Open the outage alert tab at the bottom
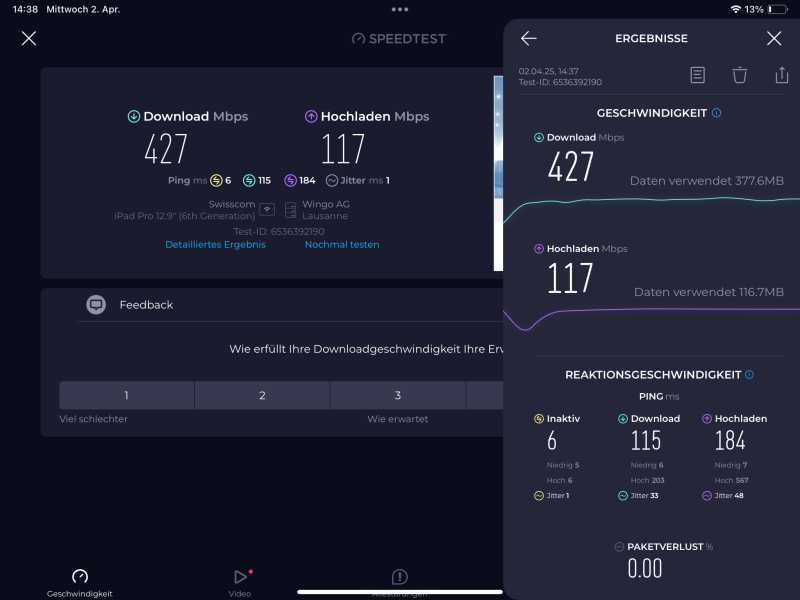 (x=399, y=580)
